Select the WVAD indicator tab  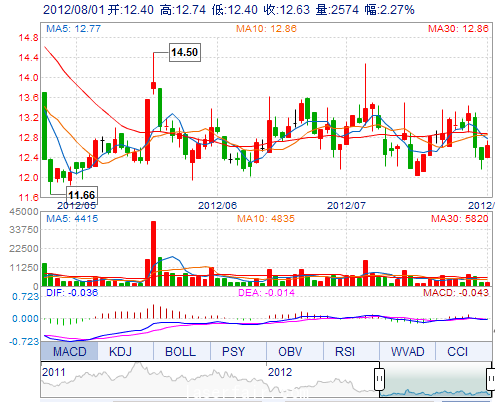point(407,351)
